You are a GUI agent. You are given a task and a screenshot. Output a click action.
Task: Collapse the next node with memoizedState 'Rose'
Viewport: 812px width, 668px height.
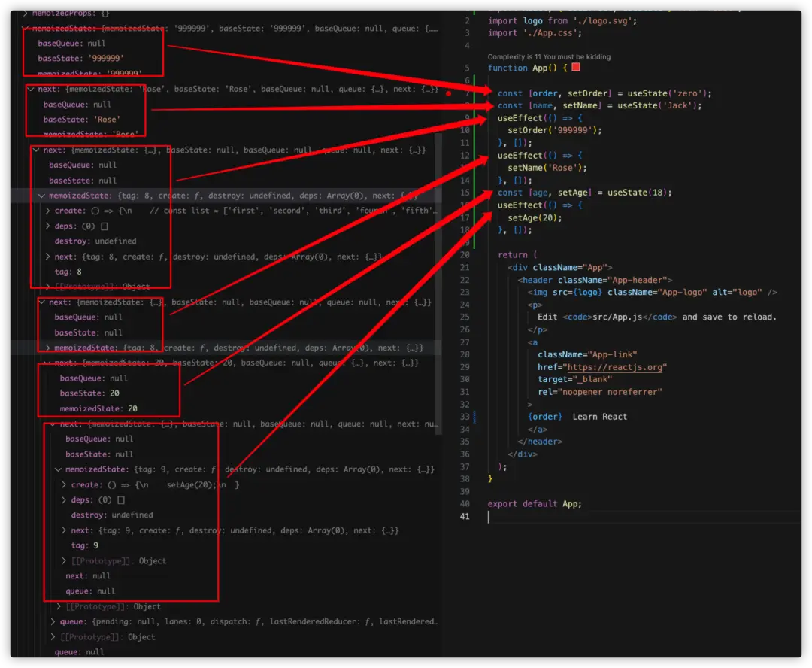[31, 89]
